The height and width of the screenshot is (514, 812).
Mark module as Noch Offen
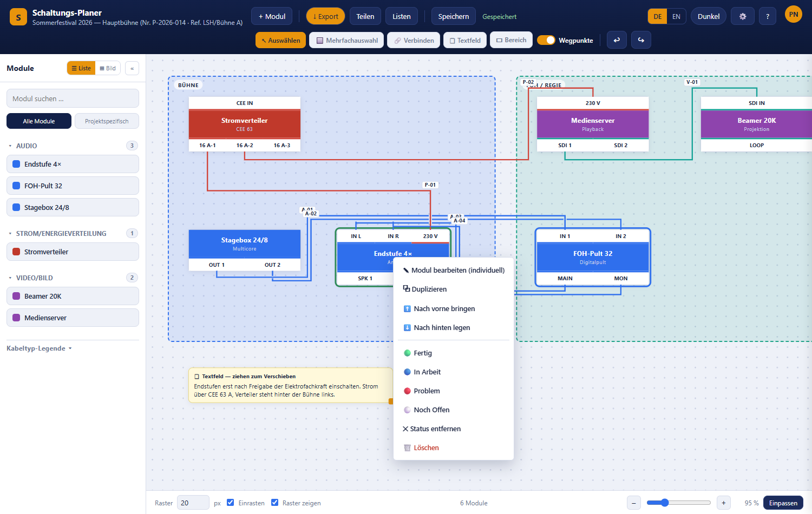(454, 410)
